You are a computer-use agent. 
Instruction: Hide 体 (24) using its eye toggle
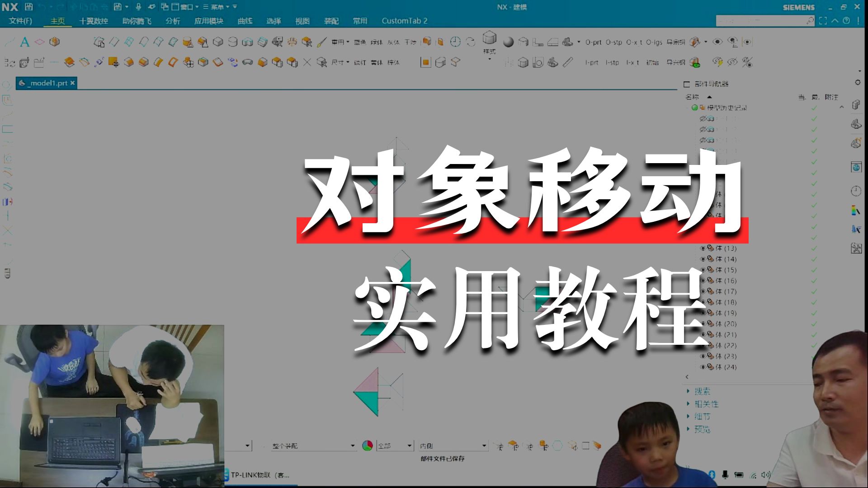pyautogui.click(x=703, y=367)
